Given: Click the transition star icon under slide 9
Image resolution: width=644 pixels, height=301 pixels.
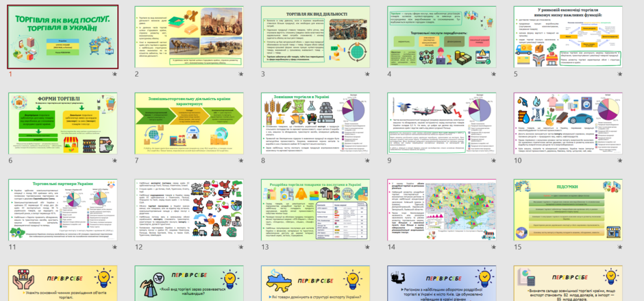Looking at the screenshot, I should coord(494,160).
